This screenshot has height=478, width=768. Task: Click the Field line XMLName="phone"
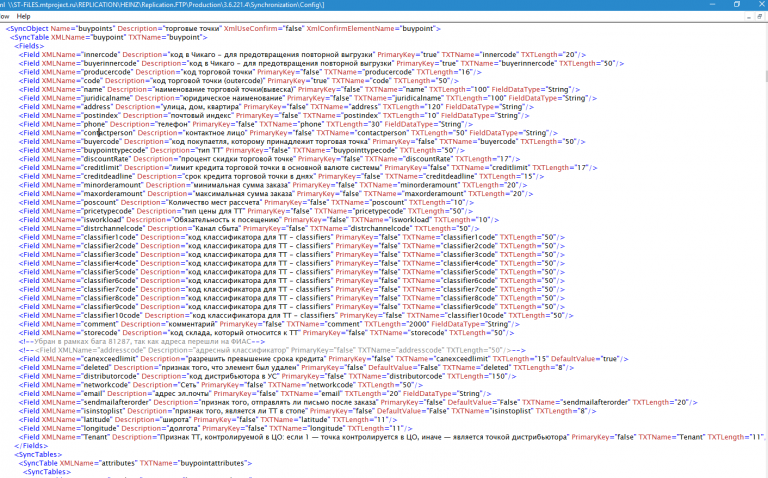(x=245, y=124)
